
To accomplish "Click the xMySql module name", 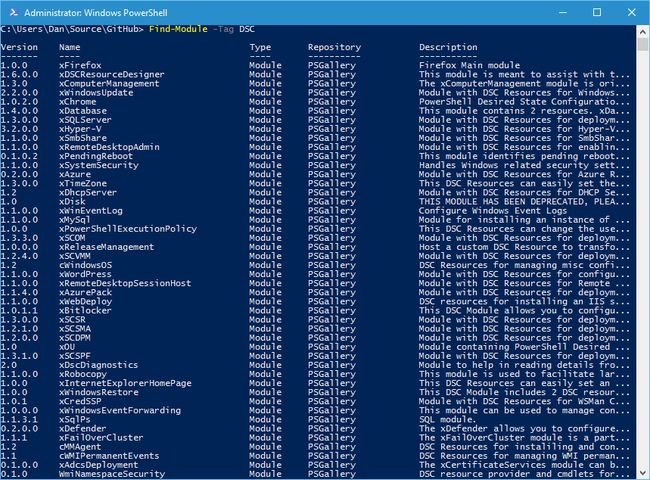I will tap(75, 220).
